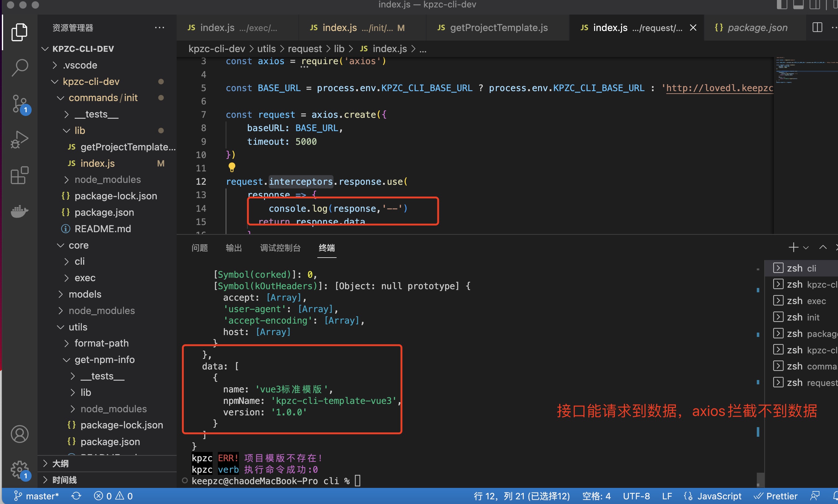
Task: Open Explorer panel more actions ellipsis
Action: [x=159, y=28]
